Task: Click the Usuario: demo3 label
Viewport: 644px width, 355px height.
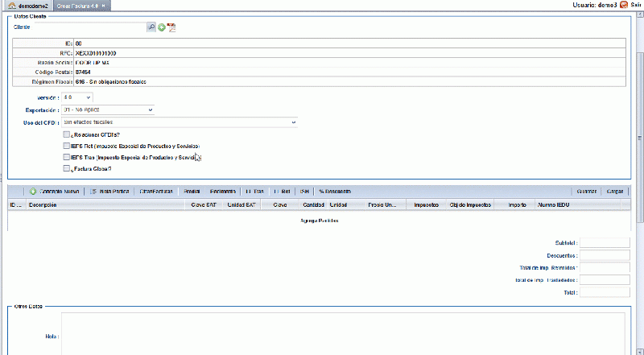Action: 595,5
